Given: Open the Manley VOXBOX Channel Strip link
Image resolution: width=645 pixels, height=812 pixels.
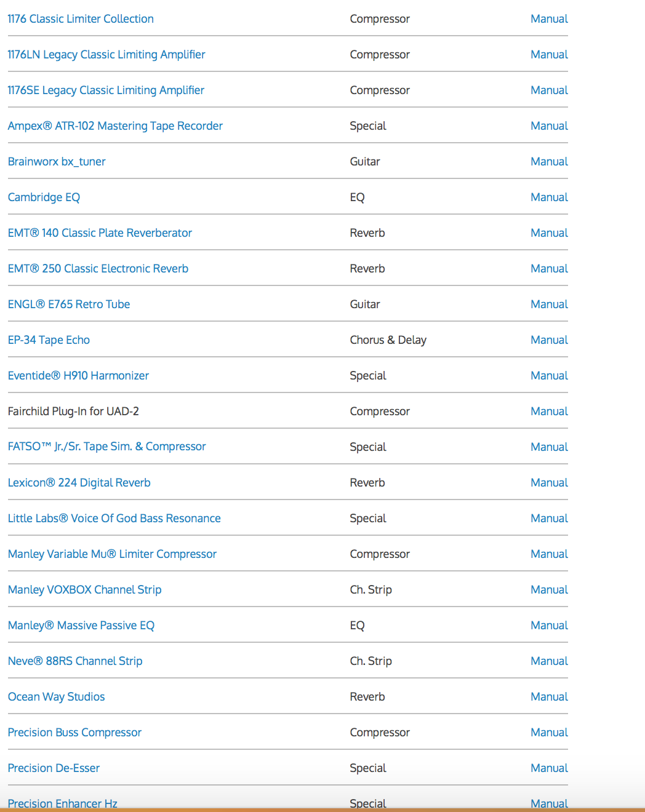Looking at the screenshot, I should [84, 590].
